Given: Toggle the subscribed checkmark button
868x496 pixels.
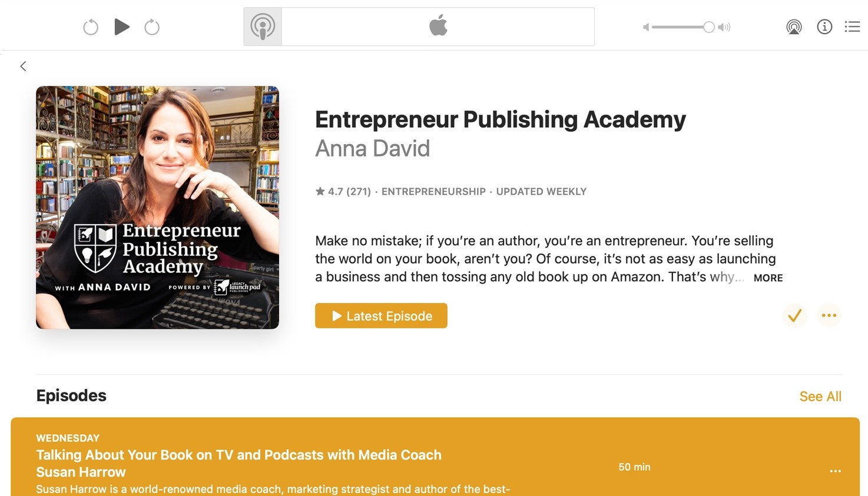Looking at the screenshot, I should [794, 316].
